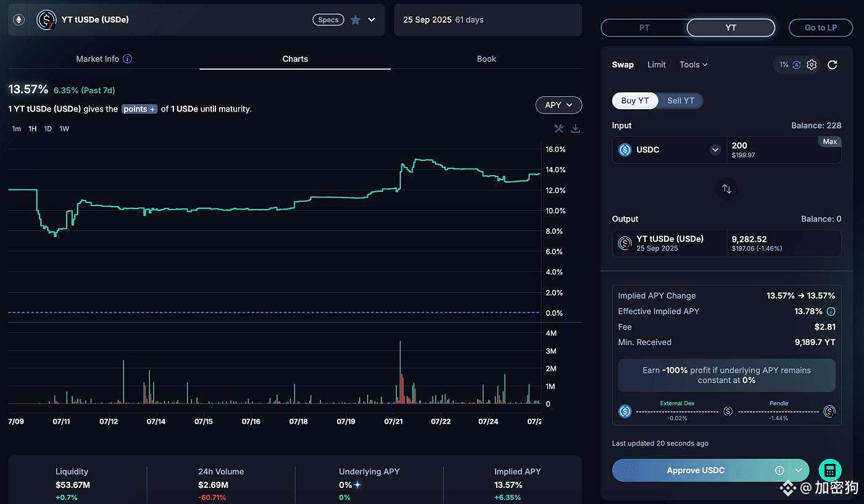Click the Go to LP button
864x504 pixels.
point(821,28)
